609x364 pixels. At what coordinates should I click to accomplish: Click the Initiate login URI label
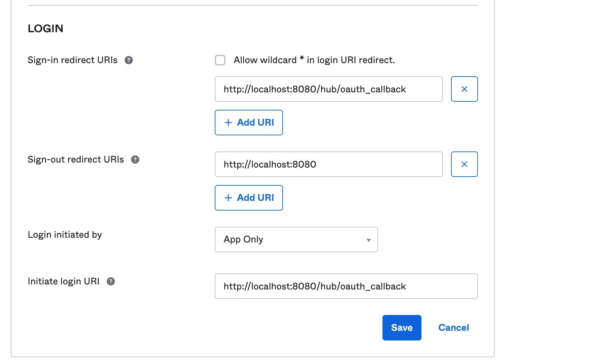(x=64, y=281)
